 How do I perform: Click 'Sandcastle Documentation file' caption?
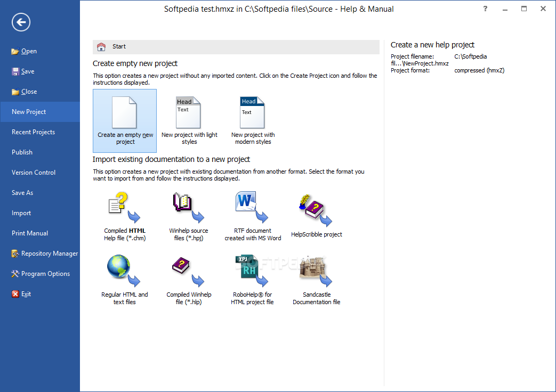pyautogui.click(x=317, y=298)
